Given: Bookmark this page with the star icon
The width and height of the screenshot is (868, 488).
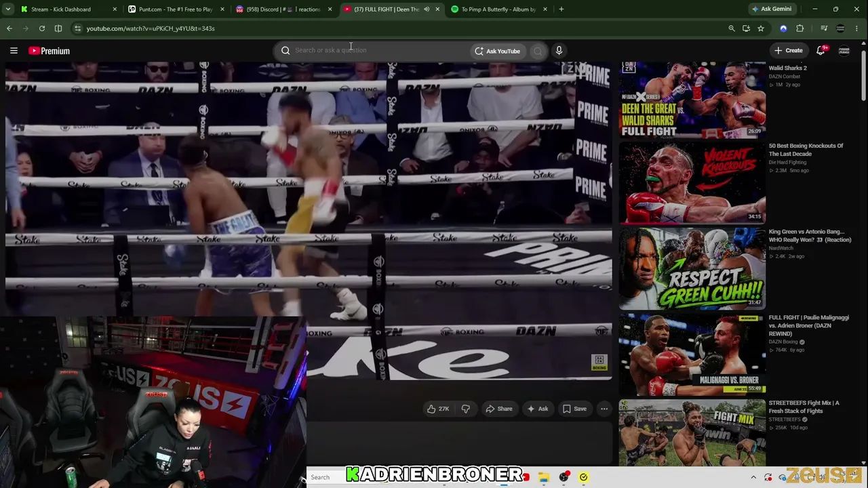Looking at the screenshot, I should click(761, 28).
